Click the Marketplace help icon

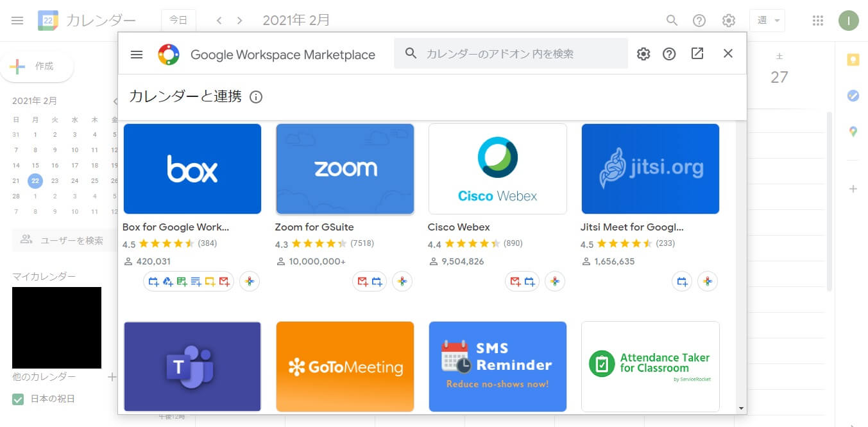(669, 54)
